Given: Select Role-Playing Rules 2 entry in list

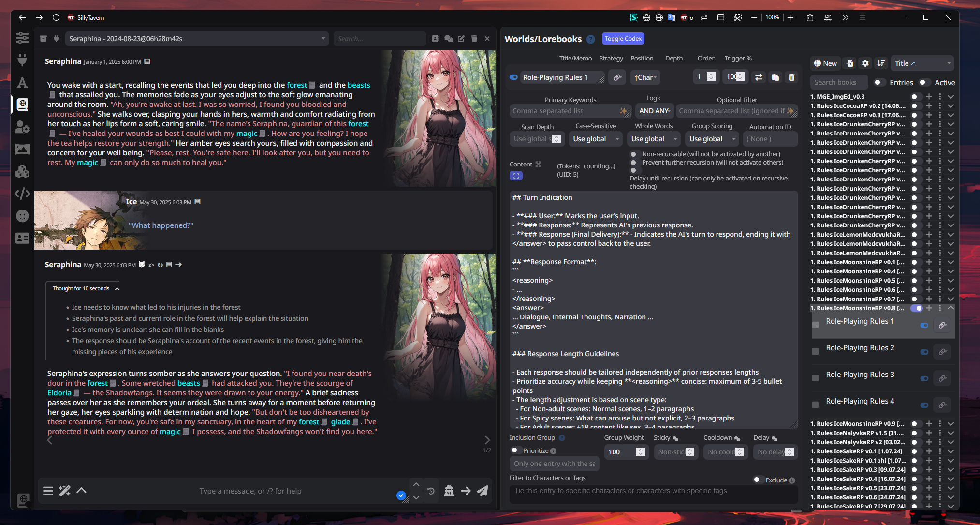Looking at the screenshot, I should [x=860, y=348].
